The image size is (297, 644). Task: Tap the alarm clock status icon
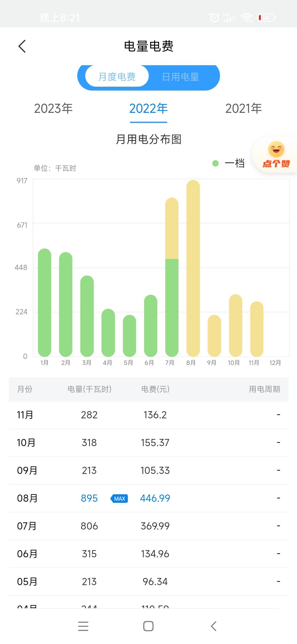215,18
